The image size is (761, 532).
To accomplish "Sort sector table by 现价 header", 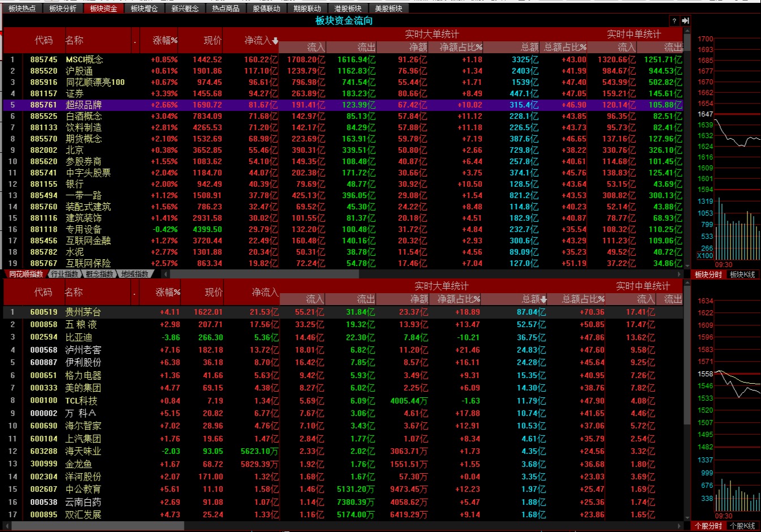I will tap(213, 41).
